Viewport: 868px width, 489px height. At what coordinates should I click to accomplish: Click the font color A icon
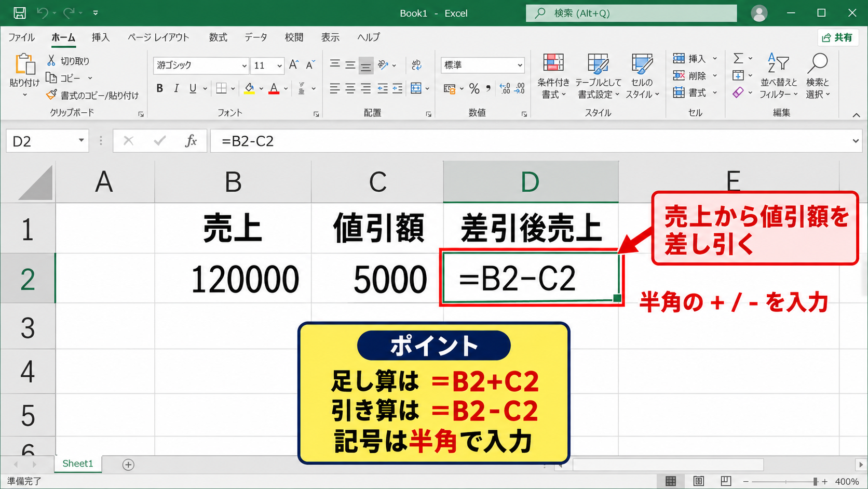(x=274, y=88)
